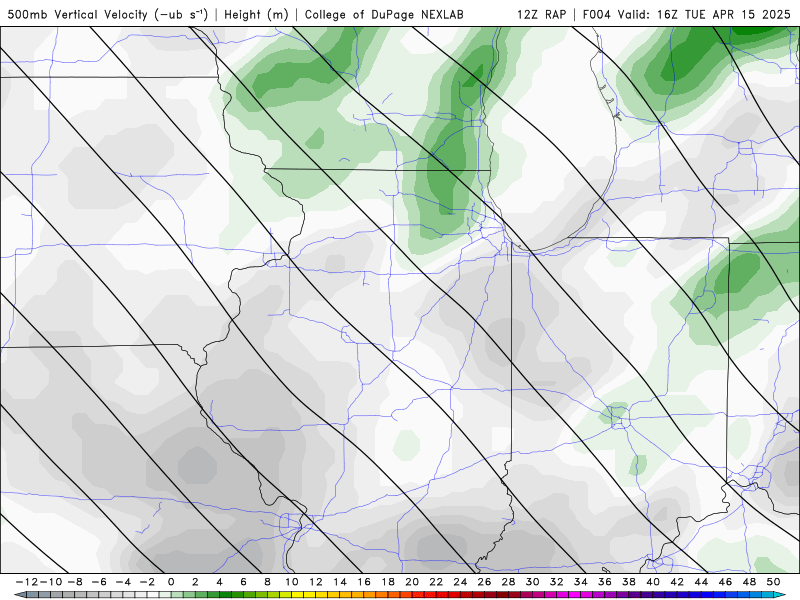
Task: Click the '-12' colorbar label
Action: tap(27, 582)
